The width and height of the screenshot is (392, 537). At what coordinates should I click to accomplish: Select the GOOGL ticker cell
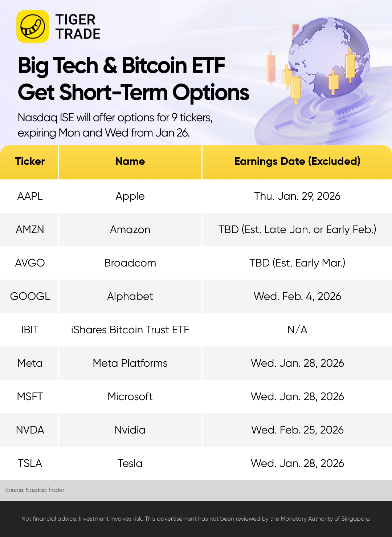[30, 296]
